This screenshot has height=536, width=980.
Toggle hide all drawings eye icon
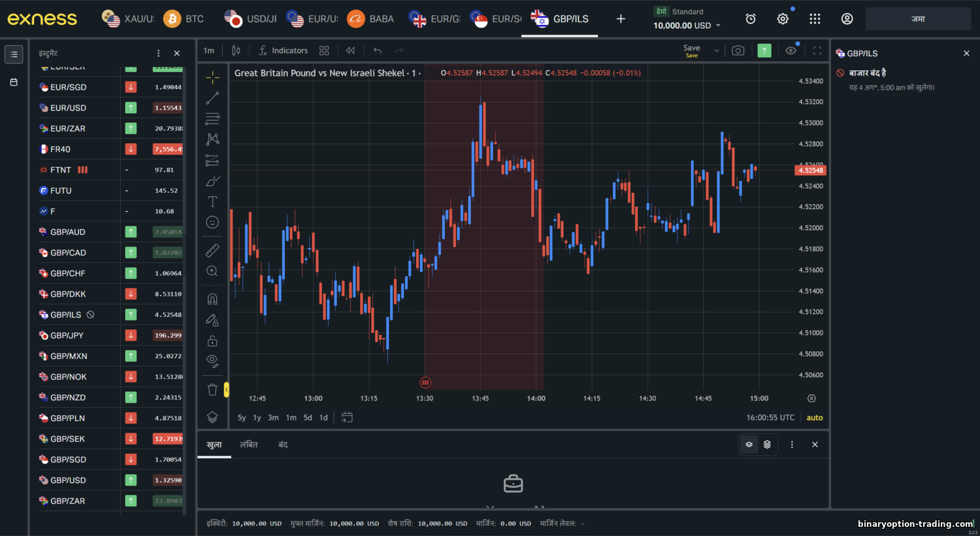click(212, 360)
